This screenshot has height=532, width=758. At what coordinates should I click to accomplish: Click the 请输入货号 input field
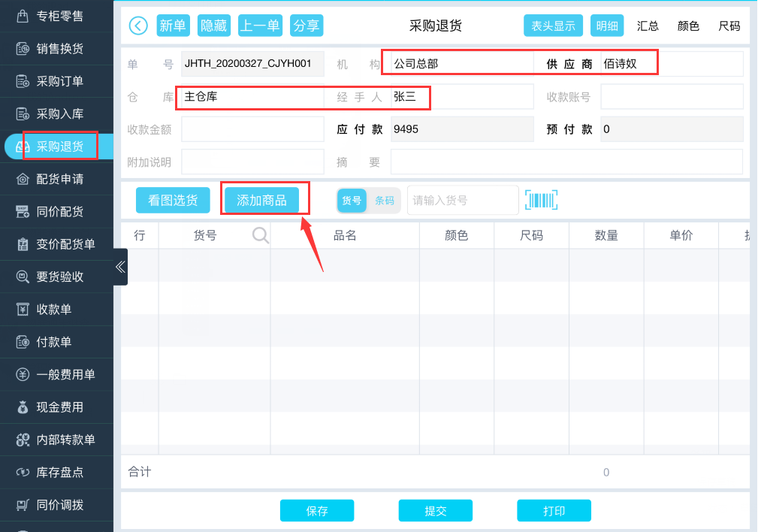point(462,201)
